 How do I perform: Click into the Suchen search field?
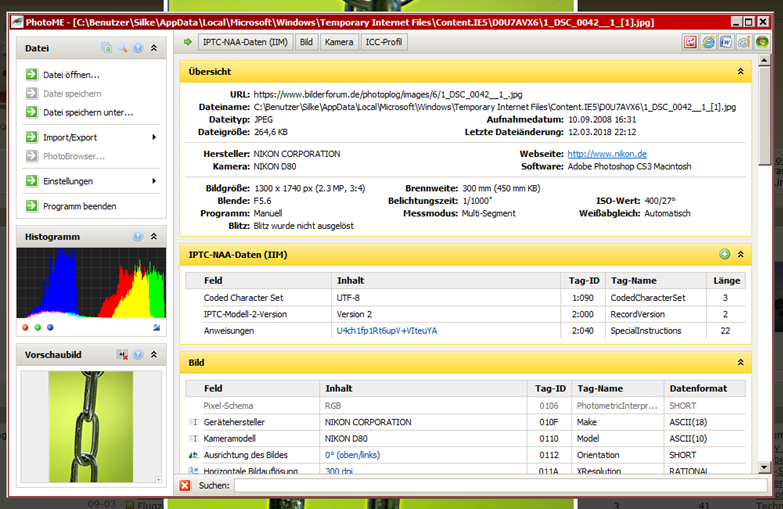(x=501, y=486)
